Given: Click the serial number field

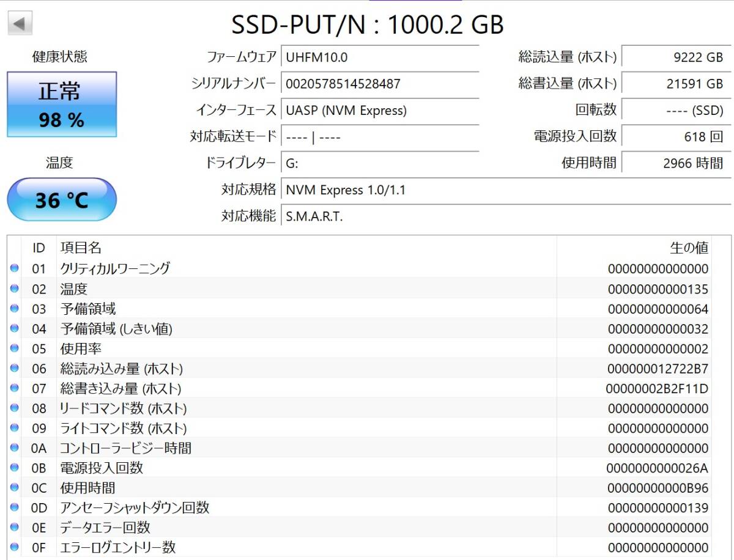Looking at the screenshot, I should click(x=379, y=84).
